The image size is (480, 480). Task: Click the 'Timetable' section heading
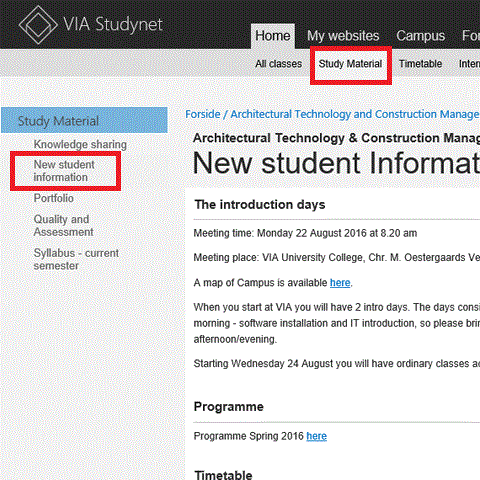coord(223,475)
